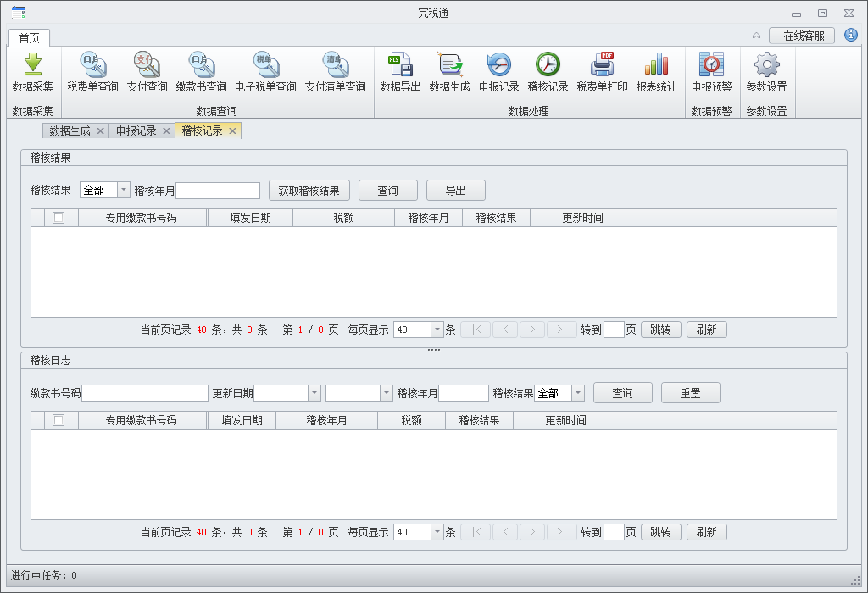
Task: Focus 稽核年月 field in 稽核日志 panel
Action: [x=464, y=393]
